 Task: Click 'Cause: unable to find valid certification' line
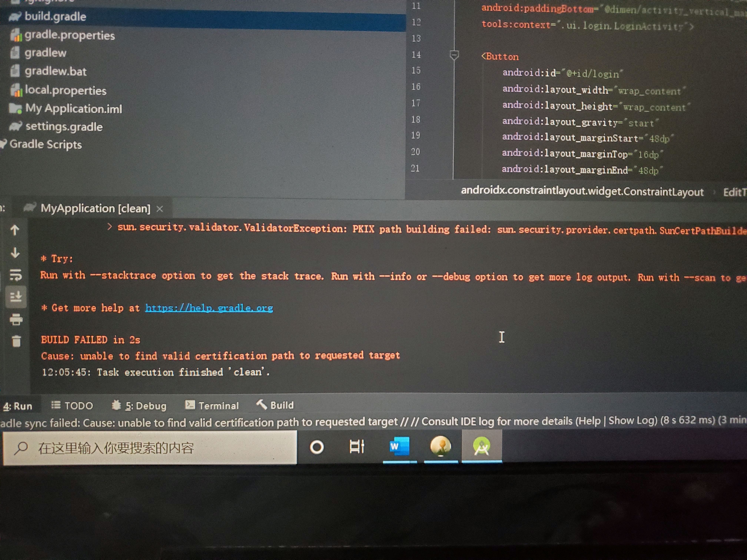click(x=220, y=356)
